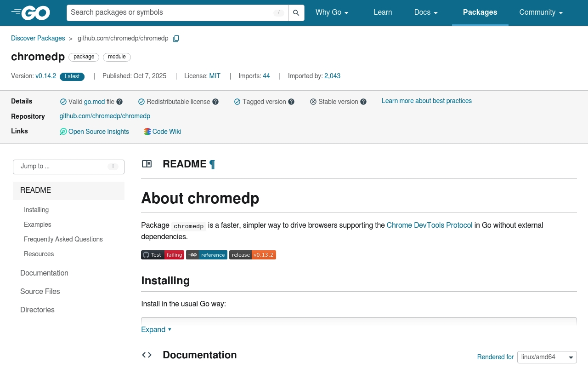
Task: Open the Why Go dropdown menu
Action: point(332,13)
